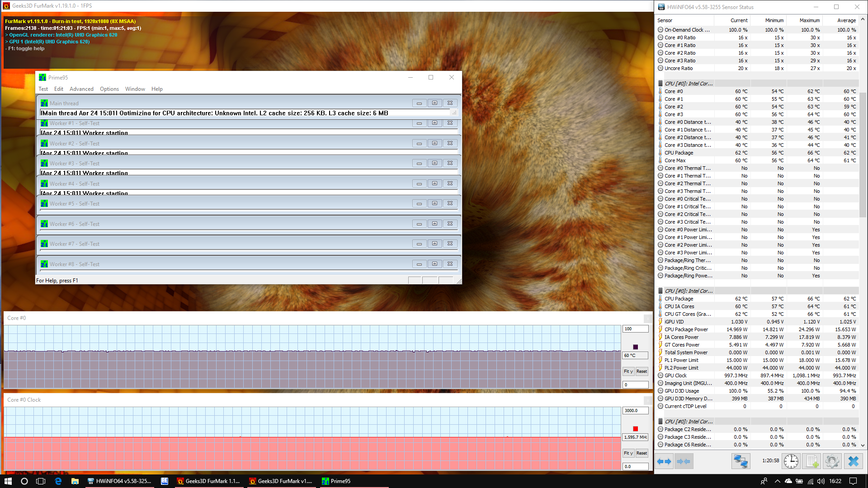Open the Help menu in Prime95
This screenshot has width=868, height=488.
click(x=157, y=89)
